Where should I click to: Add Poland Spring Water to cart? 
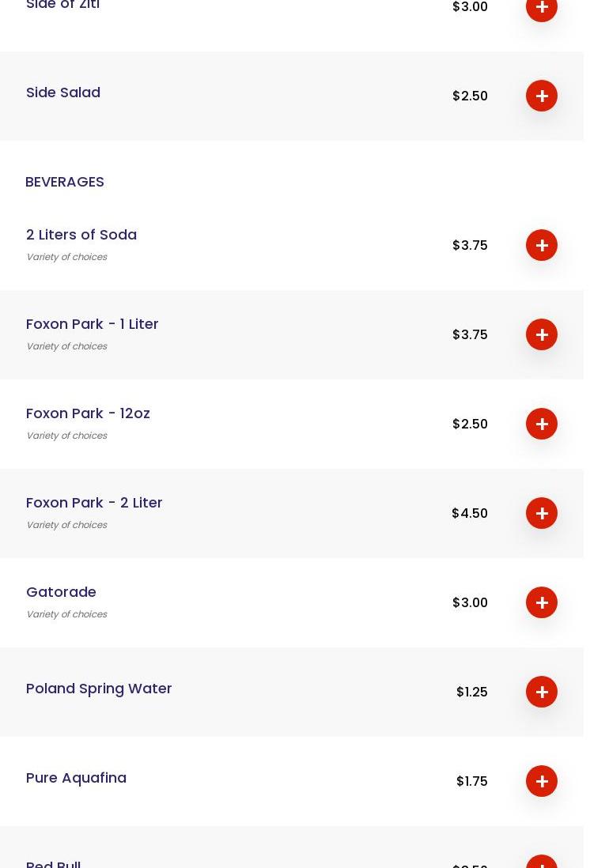(x=541, y=692)
